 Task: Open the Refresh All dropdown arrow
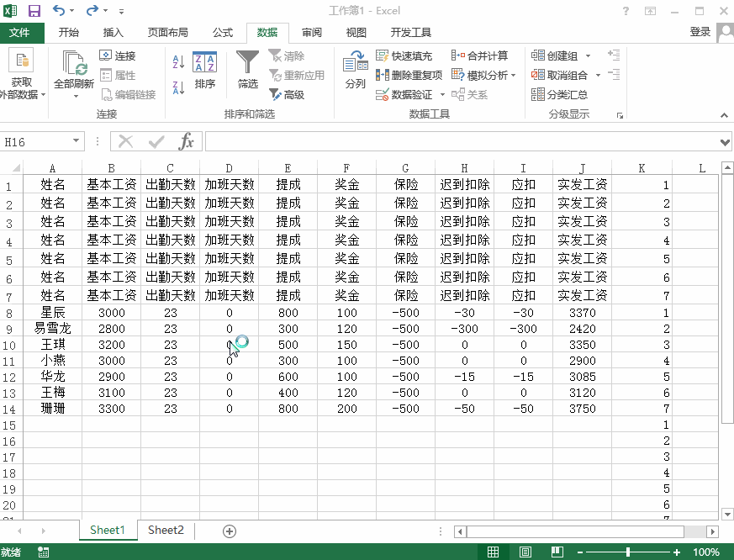click(x=76, y=97)
